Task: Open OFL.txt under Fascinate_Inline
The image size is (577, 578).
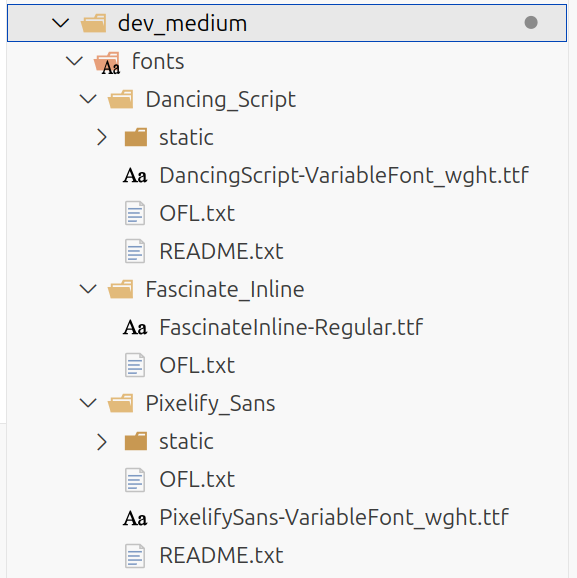Action: 197,365
